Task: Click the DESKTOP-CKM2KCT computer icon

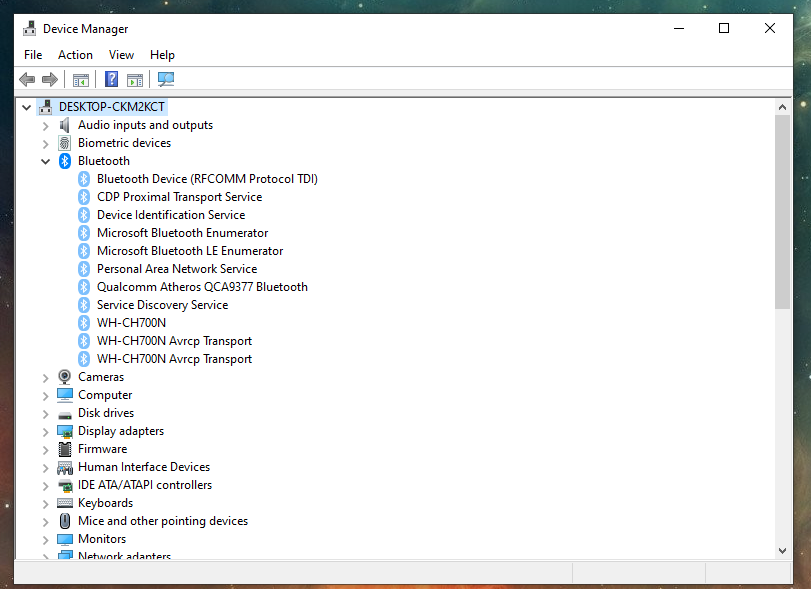Action: [x=46, y=107]
